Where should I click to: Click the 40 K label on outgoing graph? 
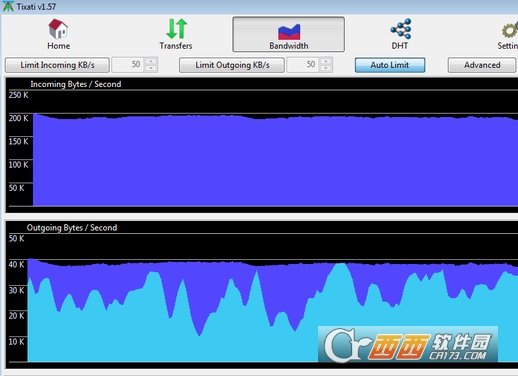[x=17, y=264]
